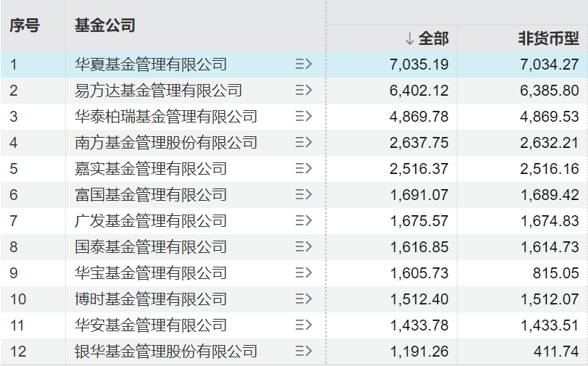Click non-monetary value 2,516.16

tap(550, 169)
